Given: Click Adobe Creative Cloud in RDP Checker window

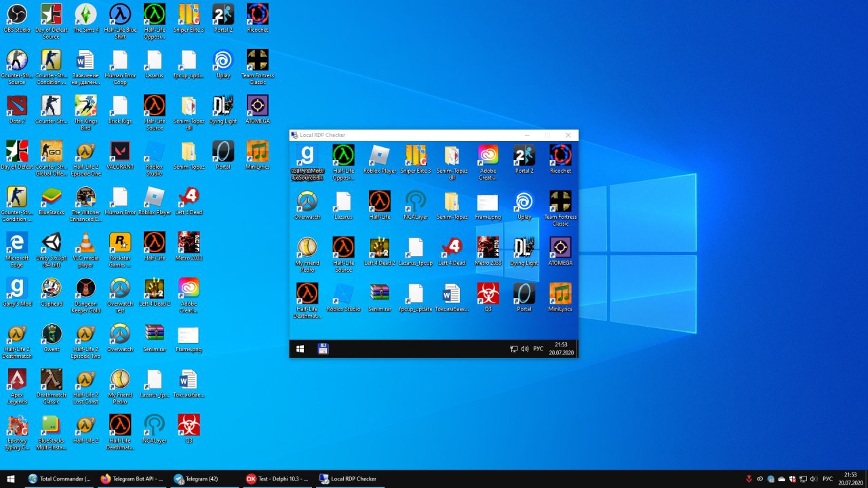Looking at the screenshot, I should 488,163.
